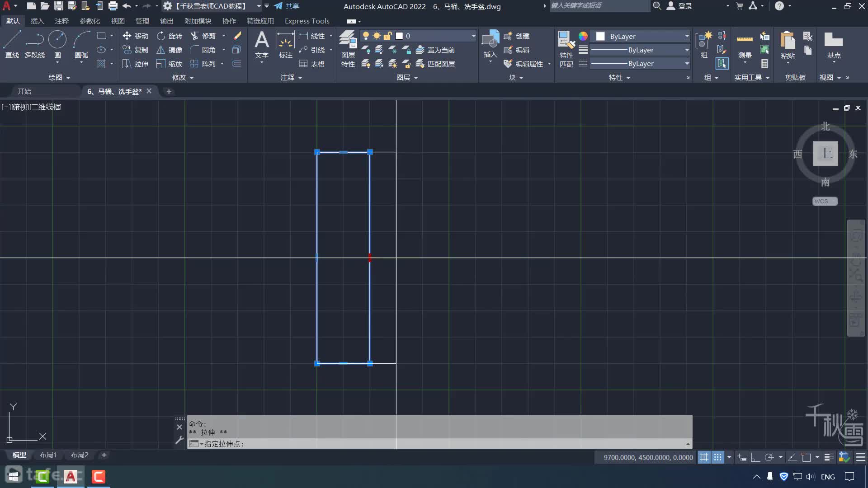The height and width of the screenshot is (488, 868).
Task: Click the Create block (创建) button
Action: [516, 36]
